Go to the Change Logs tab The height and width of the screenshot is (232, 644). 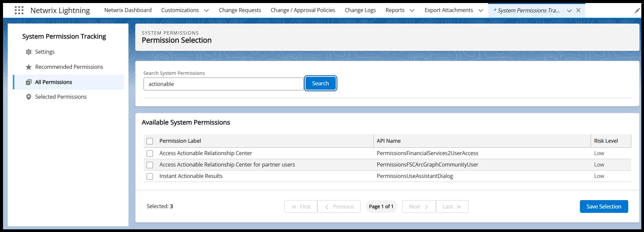360,10
